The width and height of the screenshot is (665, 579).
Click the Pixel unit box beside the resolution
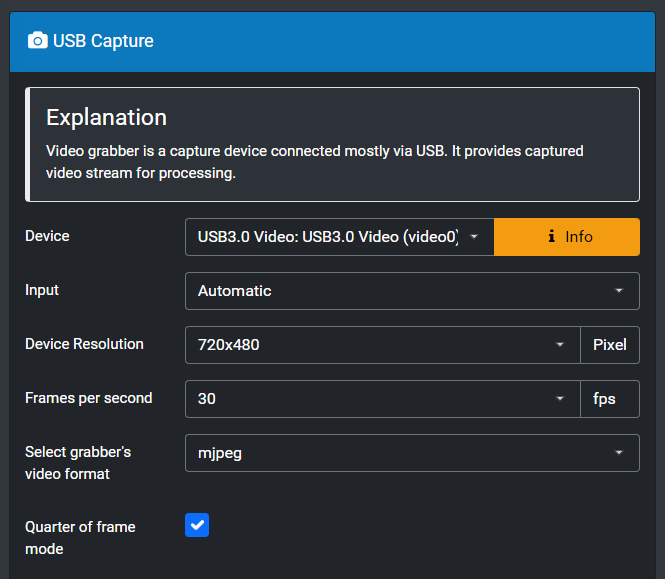609,345
